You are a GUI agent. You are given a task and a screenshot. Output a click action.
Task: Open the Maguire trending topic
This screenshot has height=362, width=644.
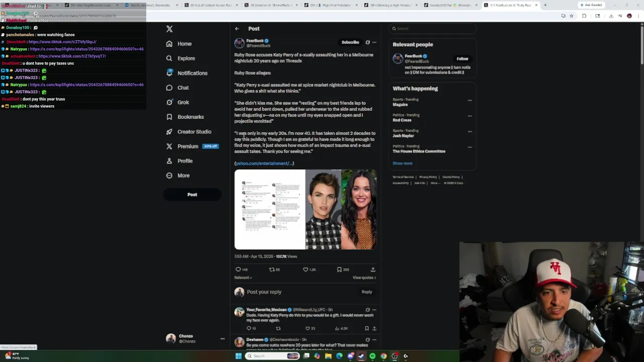tap(400, 105)
